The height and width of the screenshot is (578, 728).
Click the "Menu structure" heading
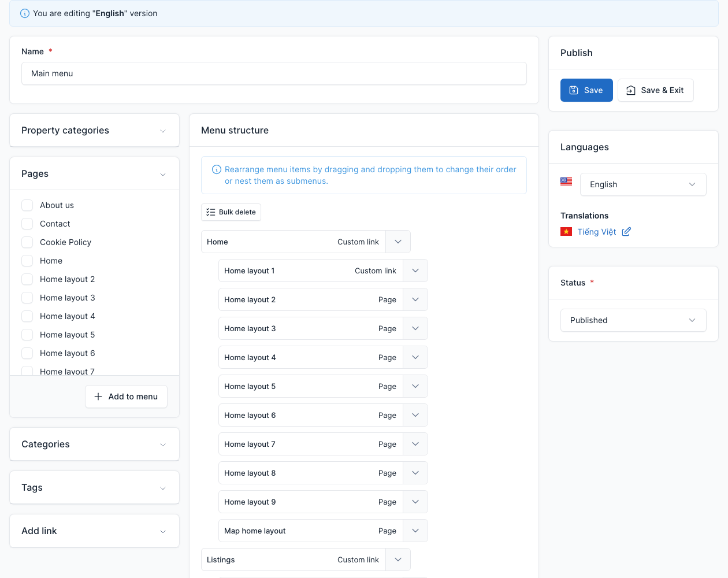(x=235, y=131)
